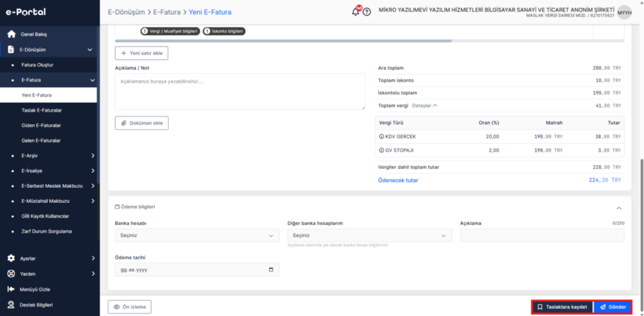Expand the E-Arşiv submenu

(93, 156)
